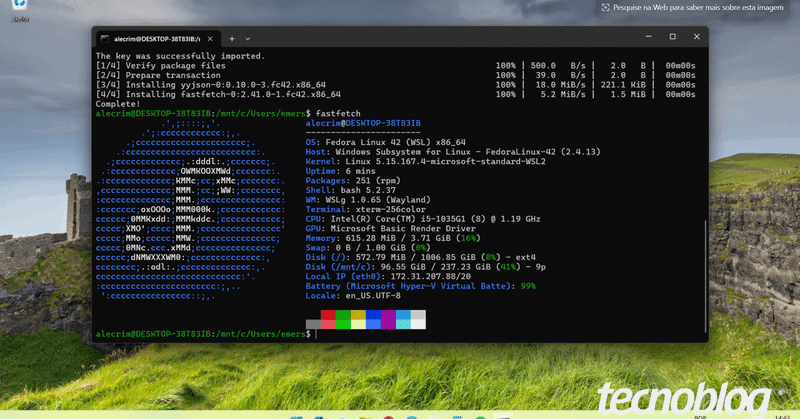
Task: Expand the terminal profiles dropdown chevron
Action: 247,39
